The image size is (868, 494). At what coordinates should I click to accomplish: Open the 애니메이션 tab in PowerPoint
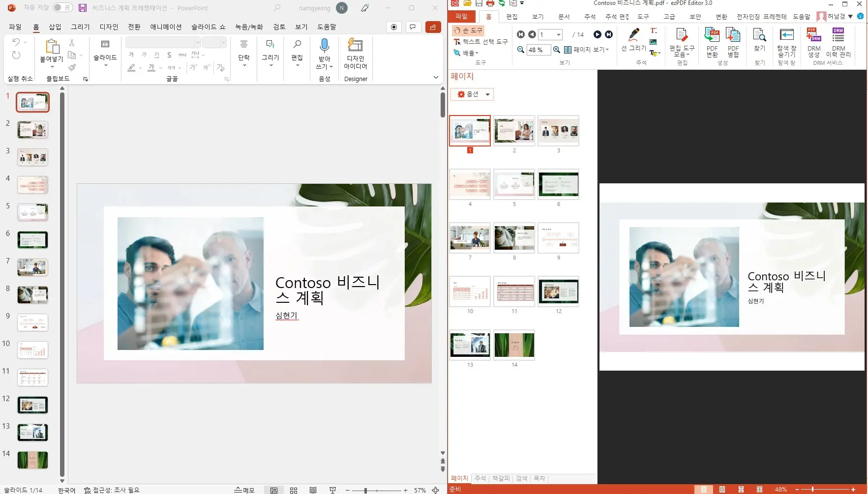pyautogui.click(x=166, y=27)
